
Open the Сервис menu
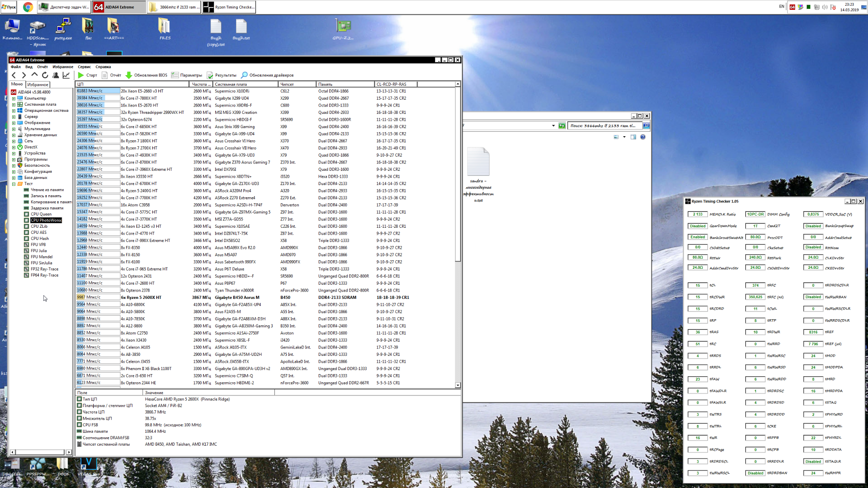coord(84,67)
